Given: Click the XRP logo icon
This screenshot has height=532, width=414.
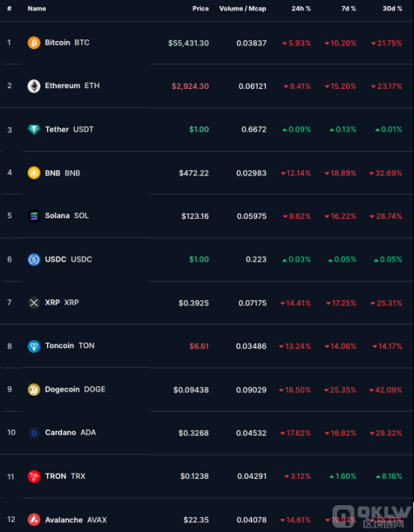Looking at the screenshot, I should pos(34,303).
